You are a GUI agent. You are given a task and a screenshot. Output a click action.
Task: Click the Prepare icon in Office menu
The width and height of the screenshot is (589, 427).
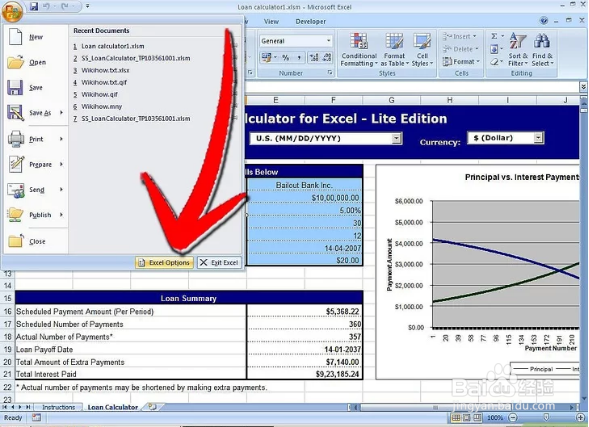coord(16,164)
